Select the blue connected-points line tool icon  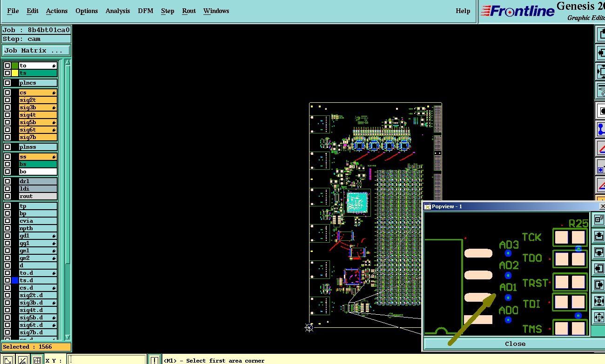pyautogui.click(x=601, y=129)
